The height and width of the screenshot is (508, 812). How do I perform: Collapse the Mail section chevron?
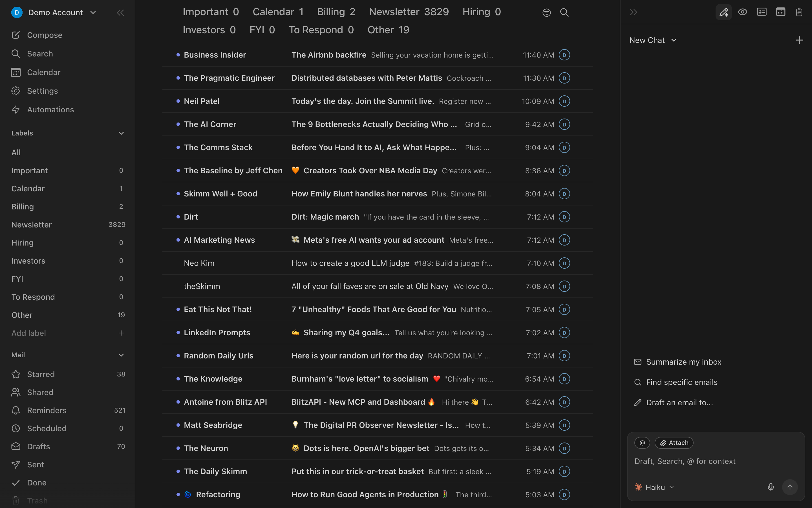pyautogui.click(x=121, y=355)
